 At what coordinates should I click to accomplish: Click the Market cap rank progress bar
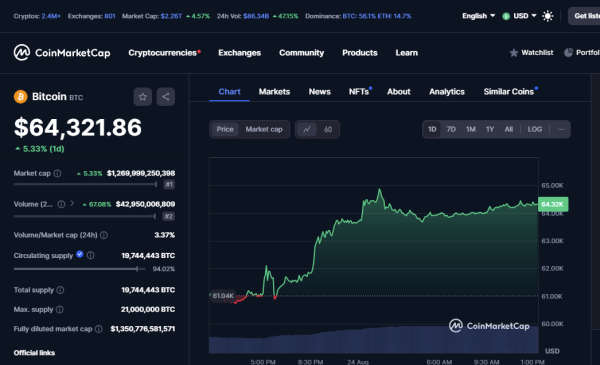85,184
